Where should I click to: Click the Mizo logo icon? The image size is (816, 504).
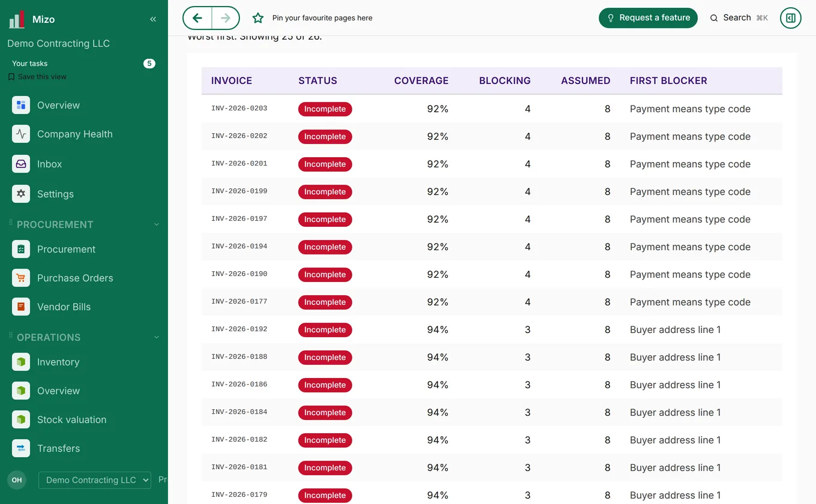17,19
